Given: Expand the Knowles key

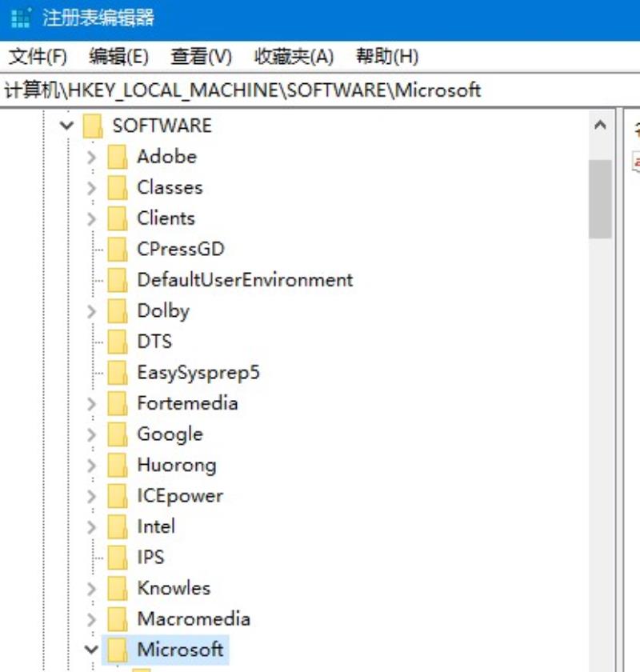Looking at the screenshot, I should click(91, 589).
